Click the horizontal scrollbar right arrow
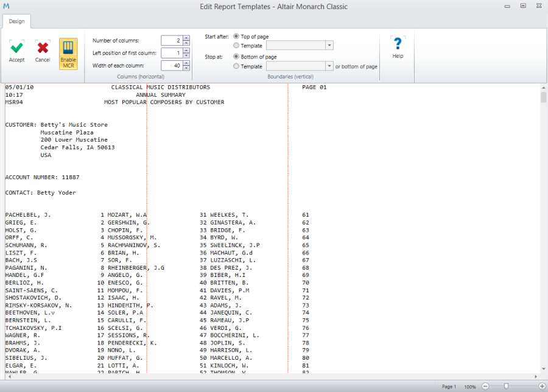This screenshot has height=392, width=548. point(535,377)
